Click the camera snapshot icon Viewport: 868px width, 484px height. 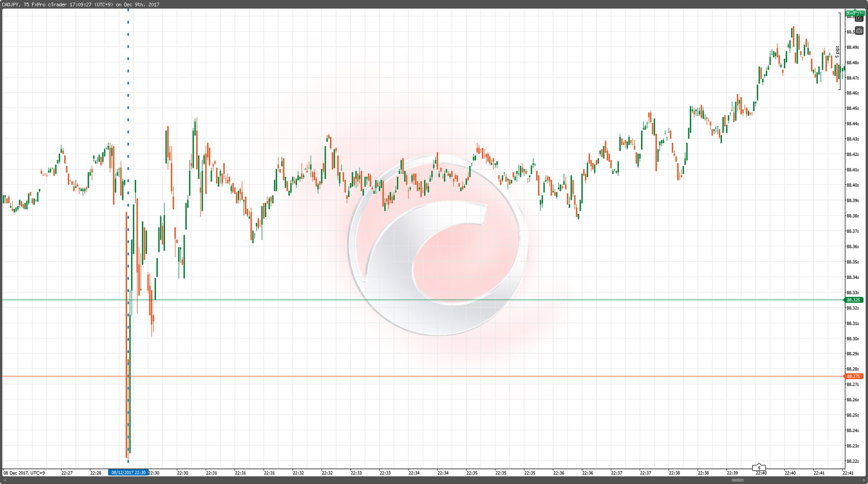[x=859, y=30]
